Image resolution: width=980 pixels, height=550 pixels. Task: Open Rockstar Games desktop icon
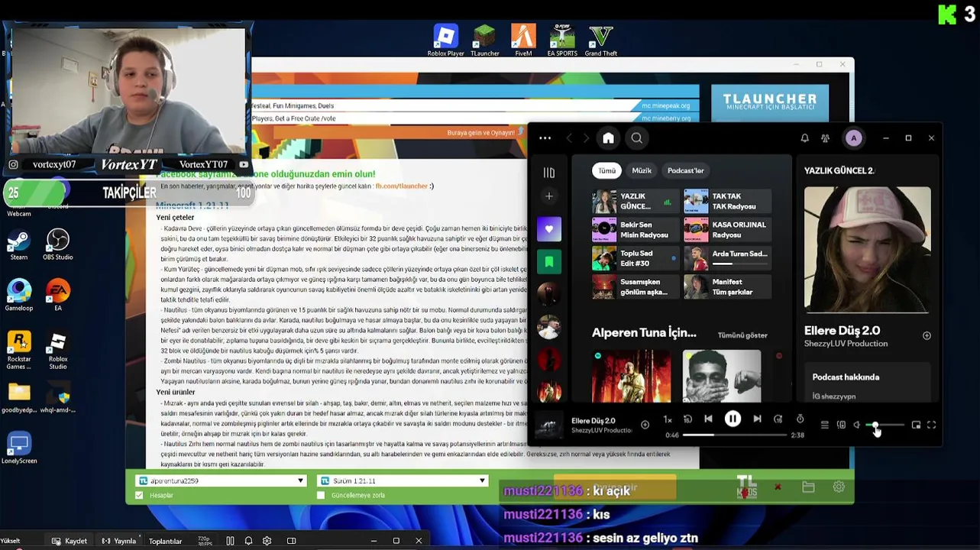point(19,351)
